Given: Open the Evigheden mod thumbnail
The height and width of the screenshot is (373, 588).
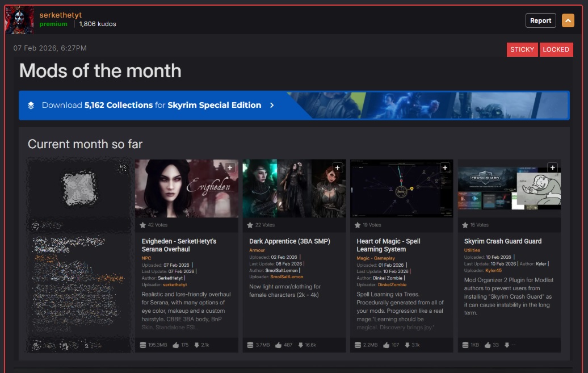Looking at the screenshot, I should pos(187,188).
